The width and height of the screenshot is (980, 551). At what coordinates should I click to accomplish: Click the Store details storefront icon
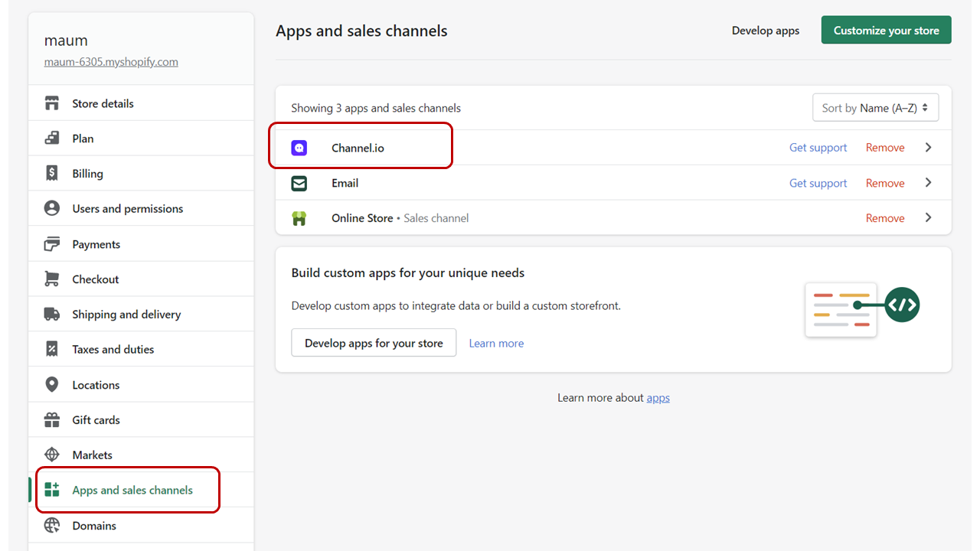[52, 103]
